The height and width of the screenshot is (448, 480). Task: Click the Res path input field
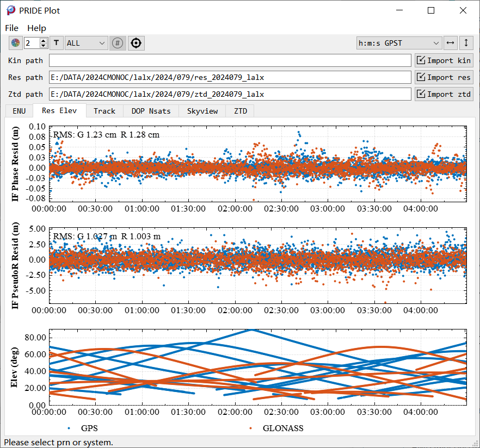(x=230, y=77)
